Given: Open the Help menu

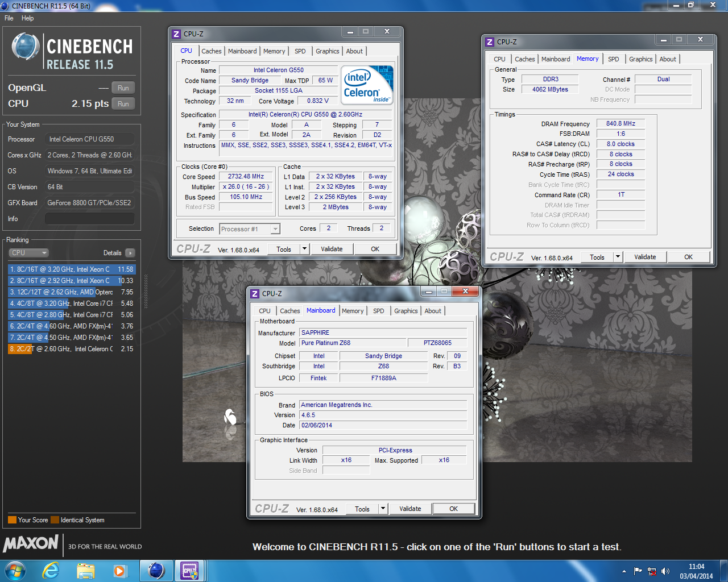Looking at the screenshot, I should [28, 18].
